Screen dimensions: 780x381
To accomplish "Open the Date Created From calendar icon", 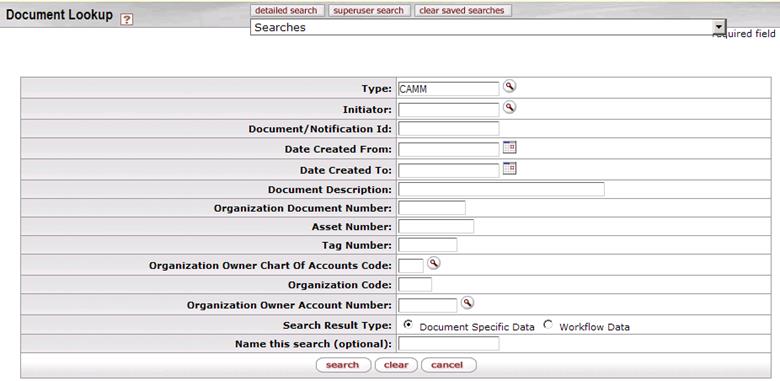I will tap(509, 147).
